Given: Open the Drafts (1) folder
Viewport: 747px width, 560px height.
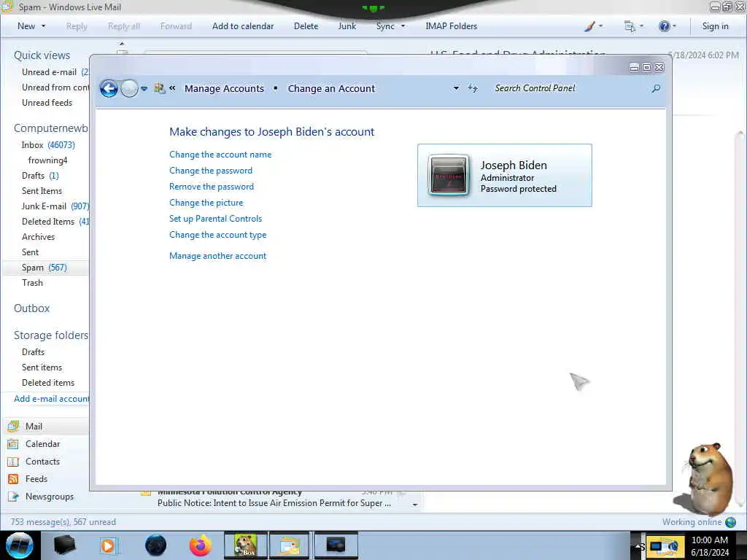Looking at the screenshot, I should click(41, 176).
